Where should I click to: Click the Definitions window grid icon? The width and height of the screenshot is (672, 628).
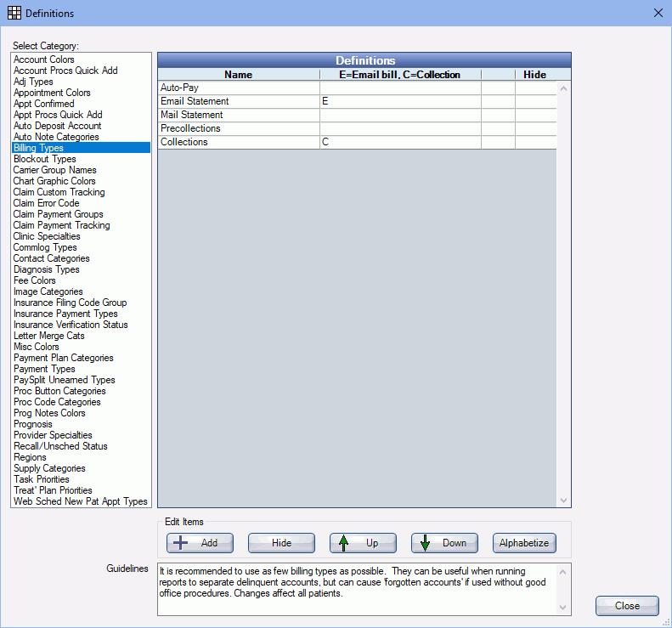click(14, 13)
